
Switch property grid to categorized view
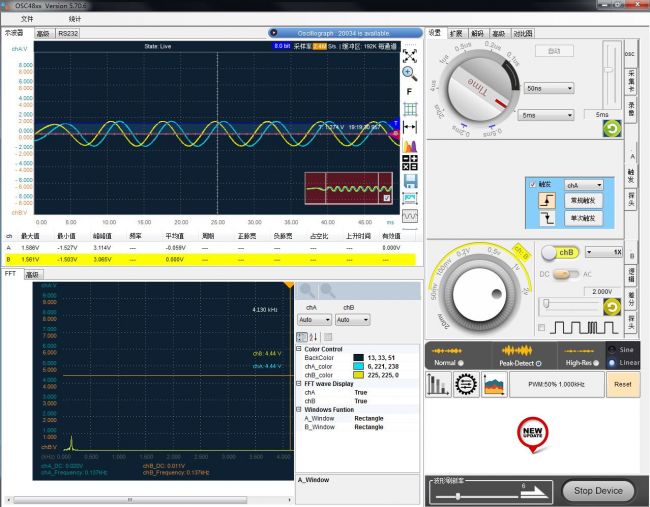point(302,337)
